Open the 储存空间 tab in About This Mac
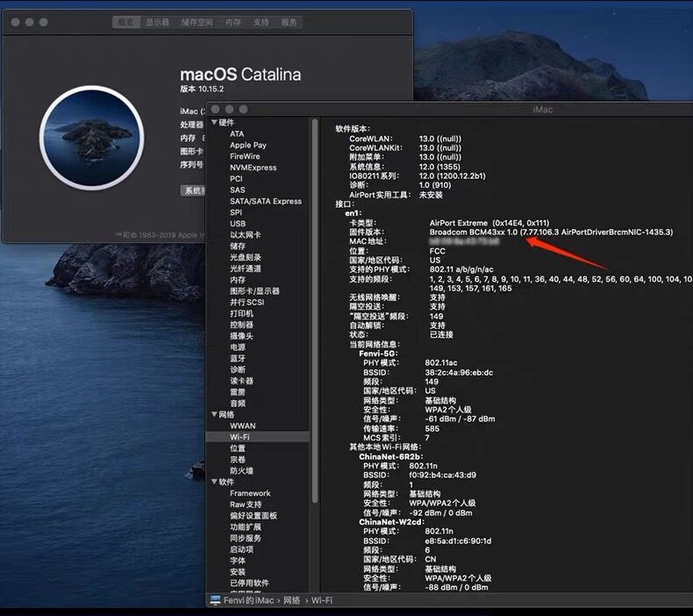Image resolution: width=693 pixels, height=616 pixels. [196, 22]
